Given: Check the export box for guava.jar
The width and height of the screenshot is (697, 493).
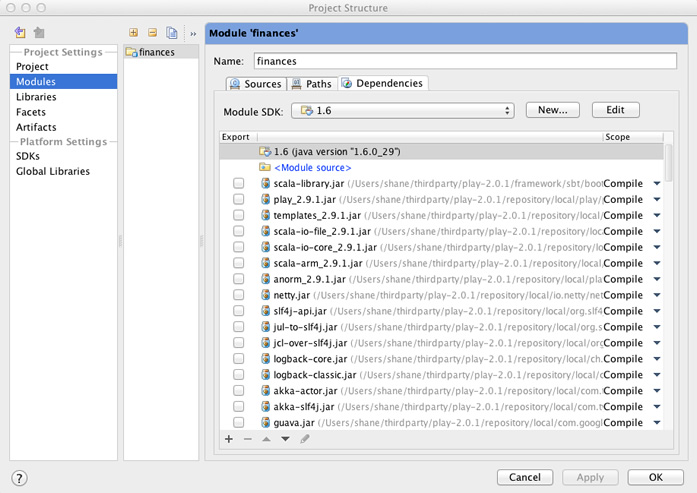Looking at the screenshot, I should pos(238,423).
